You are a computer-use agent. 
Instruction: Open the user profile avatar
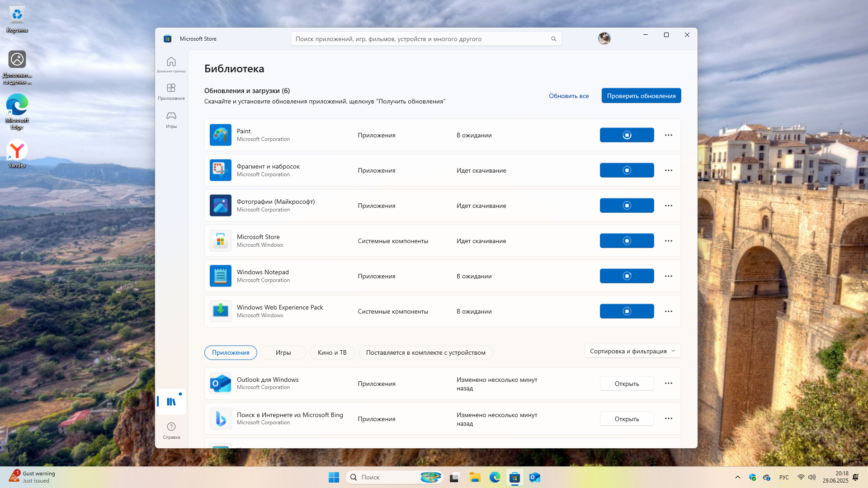[x=604, y=38]
